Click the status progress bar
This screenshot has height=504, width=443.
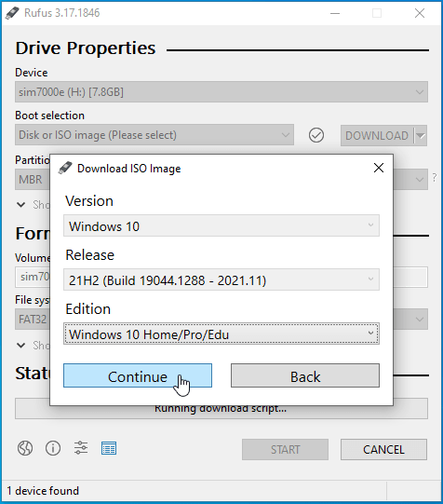point(221,412)
